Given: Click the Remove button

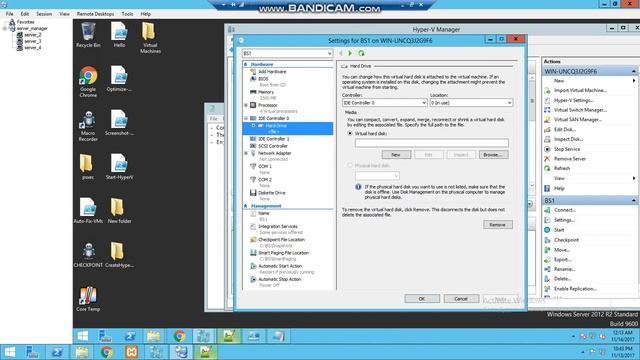Looking at the screenshot, I should click(498, 225).
